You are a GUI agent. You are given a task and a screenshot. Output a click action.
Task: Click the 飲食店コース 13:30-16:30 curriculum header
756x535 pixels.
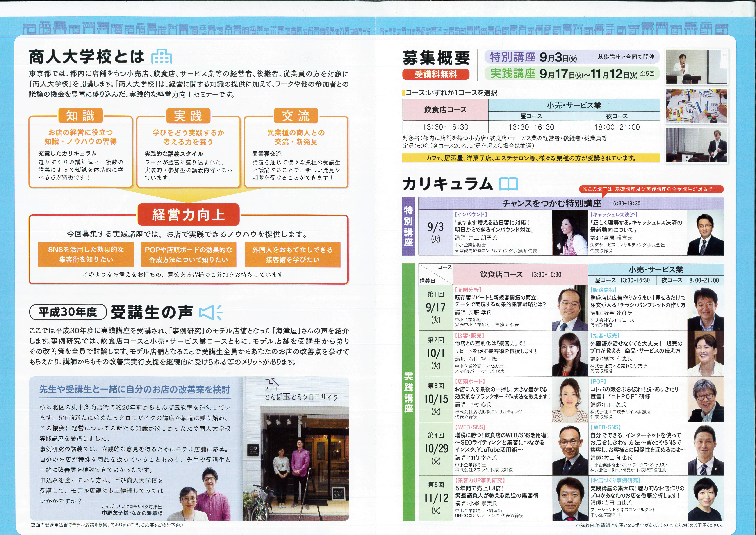click(521, 274)
